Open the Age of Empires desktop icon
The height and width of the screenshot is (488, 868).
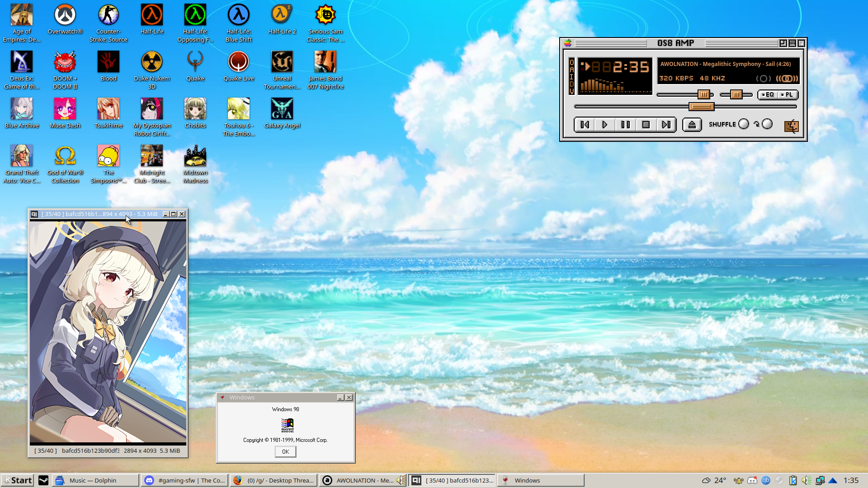[x=22, y=23]
